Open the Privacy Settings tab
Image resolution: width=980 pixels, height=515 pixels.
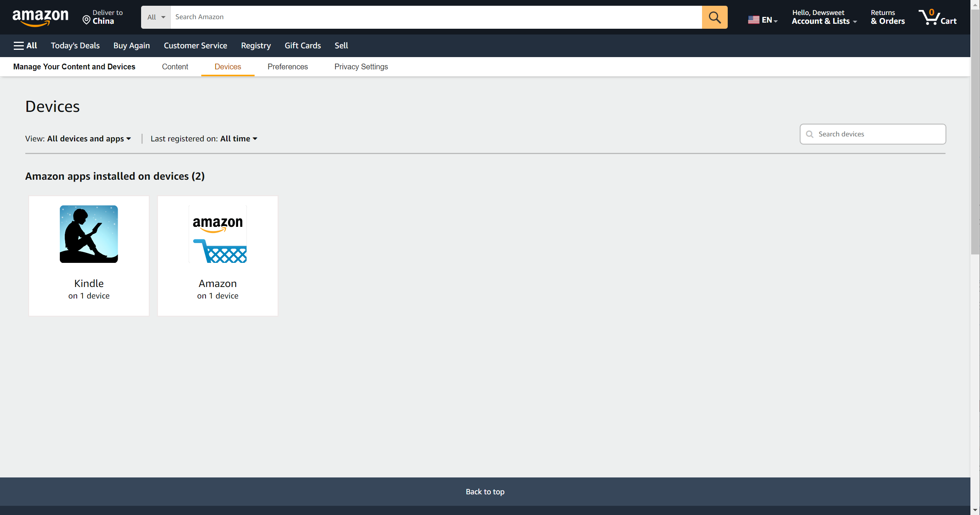click(361, 67)
